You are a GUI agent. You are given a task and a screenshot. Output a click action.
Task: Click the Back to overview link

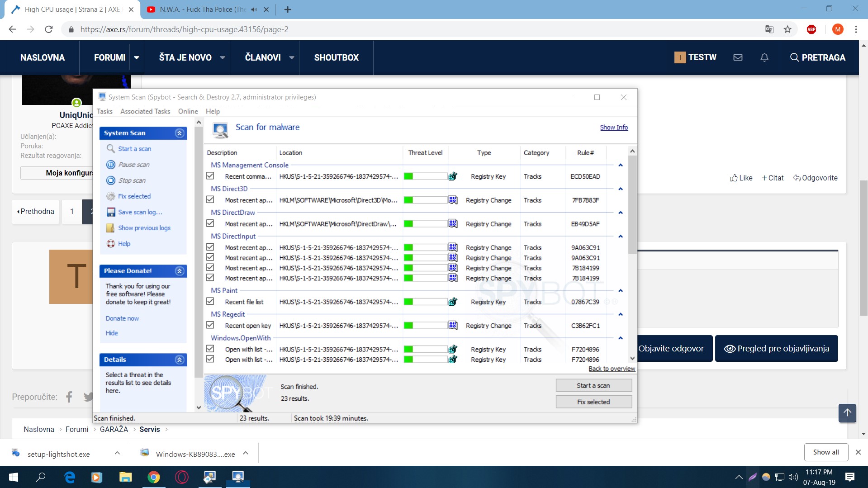tap(612, 369)
